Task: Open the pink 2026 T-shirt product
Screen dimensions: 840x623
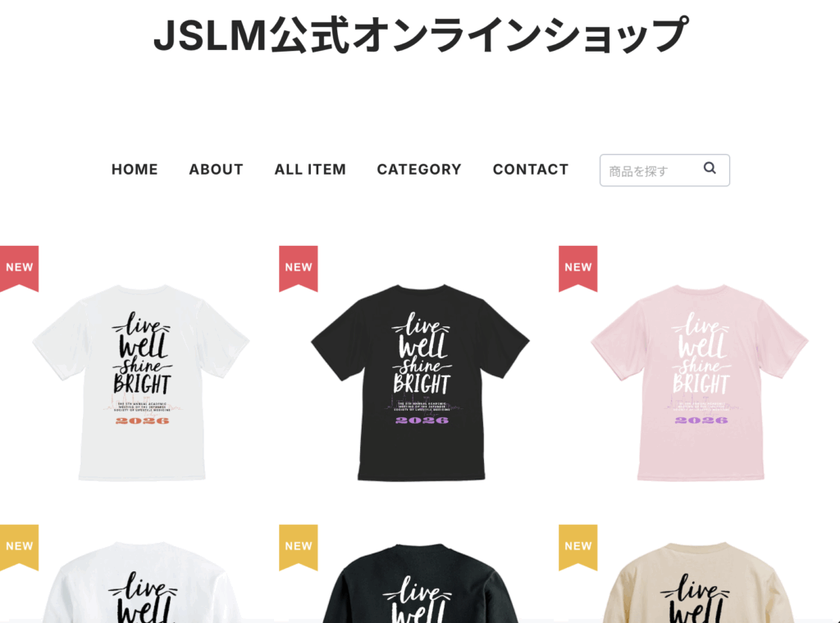Action: [700, 383]
